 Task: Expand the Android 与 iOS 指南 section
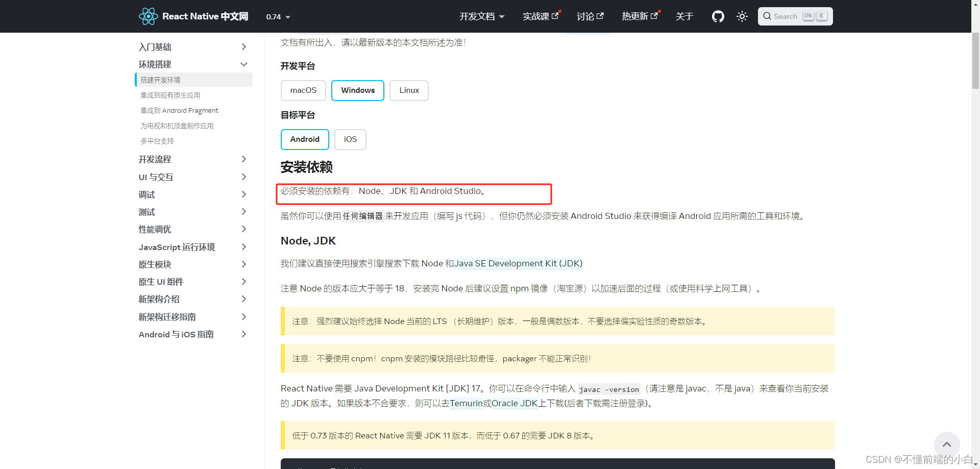click(x=193, y=334)
